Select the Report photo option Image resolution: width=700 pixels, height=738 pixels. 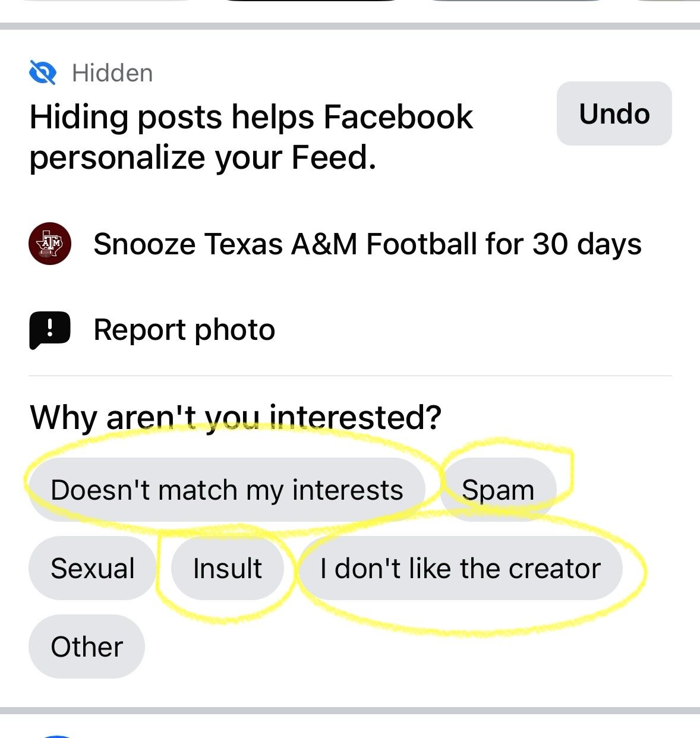click(184, 330)
